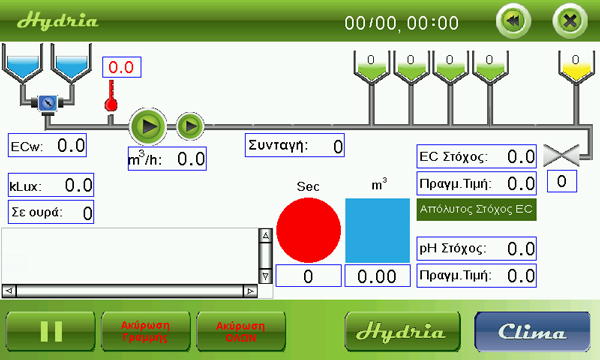Click the horizontal scrollbar right arrow
This screenshot has width=600, height=360.
point(250,292)
